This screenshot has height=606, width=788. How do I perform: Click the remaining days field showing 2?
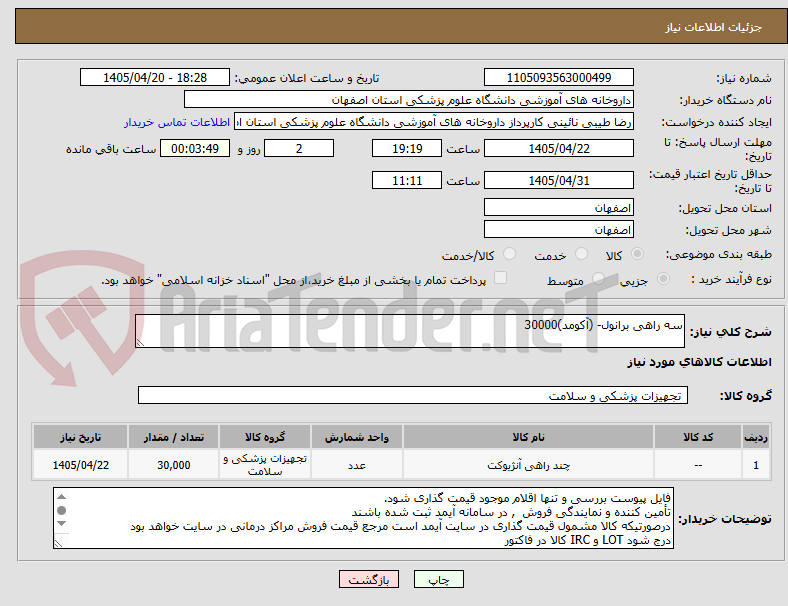(299, 148)
